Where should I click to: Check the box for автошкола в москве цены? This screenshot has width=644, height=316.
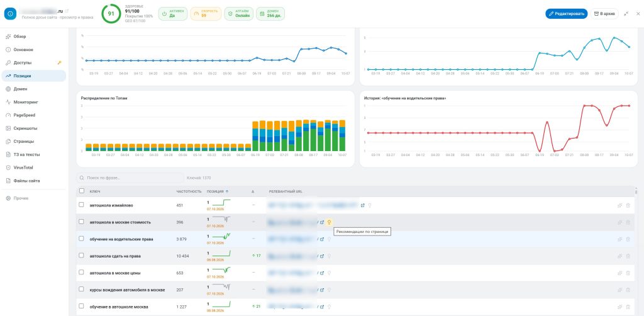(81, 273)
